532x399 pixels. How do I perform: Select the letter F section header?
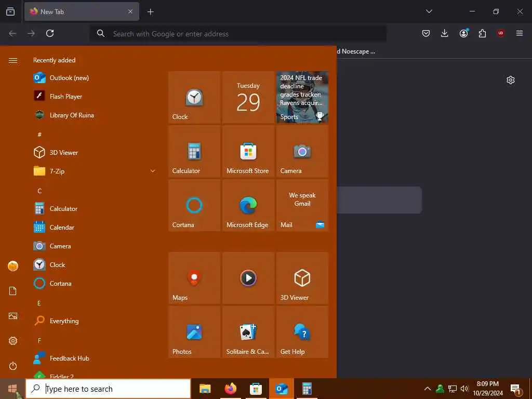39,340
